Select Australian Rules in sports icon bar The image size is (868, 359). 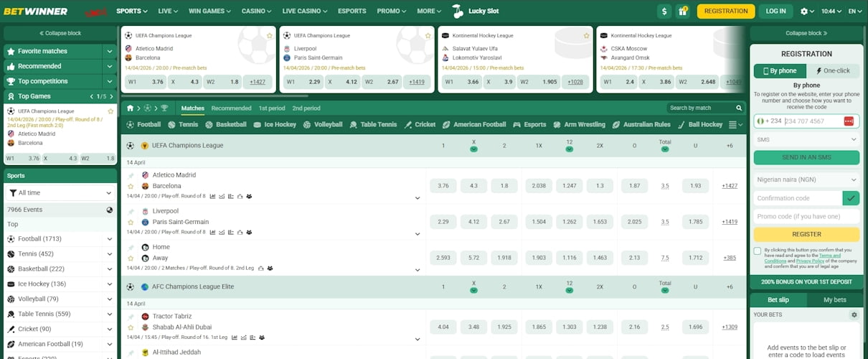[x=642, y=124]
